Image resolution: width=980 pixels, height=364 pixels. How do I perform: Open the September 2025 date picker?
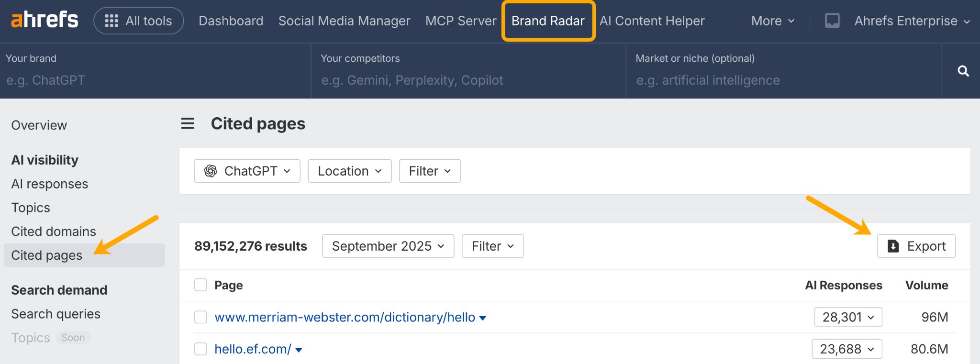[x=388, y=246]
